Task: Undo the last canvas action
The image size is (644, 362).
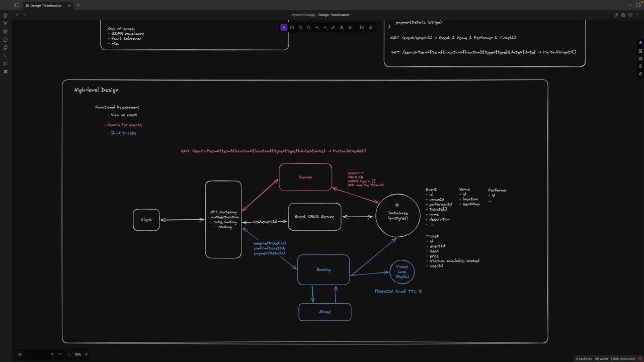Action: [52, 354]
